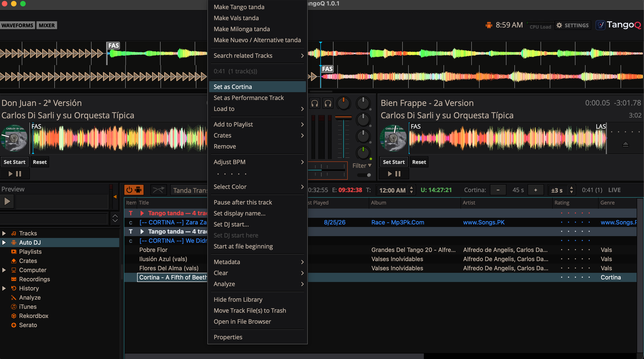
Task: Click the orange arrow beside the preview deck
Action: [115, 197]
